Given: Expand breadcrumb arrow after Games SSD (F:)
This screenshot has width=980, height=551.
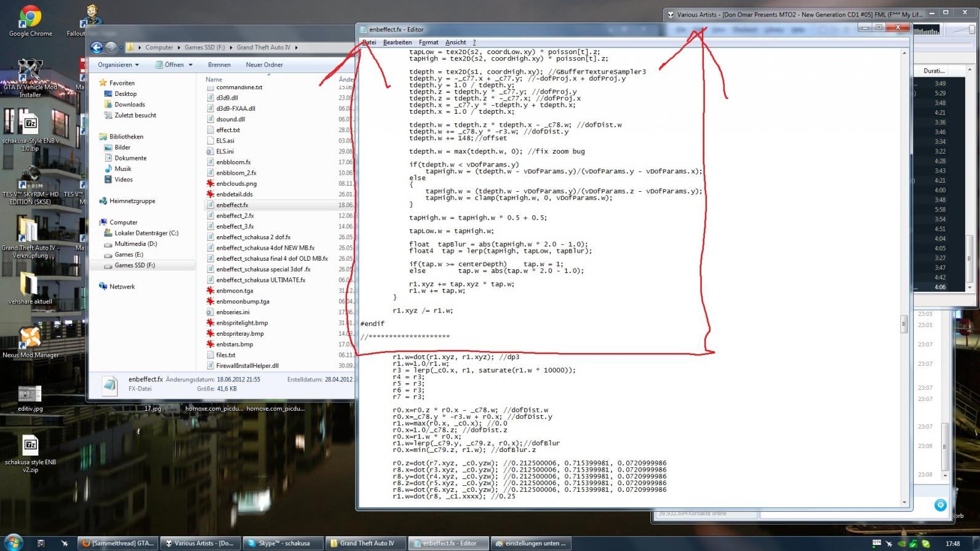Looking at the screenshot, I should pyautogui.click(x=231, y=47).
